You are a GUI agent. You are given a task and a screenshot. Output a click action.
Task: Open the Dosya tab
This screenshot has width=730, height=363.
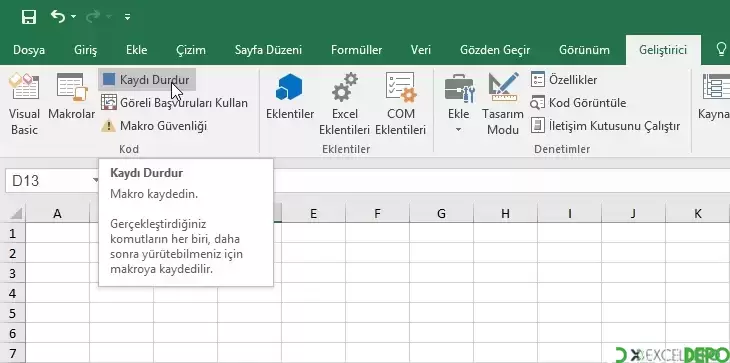pos(29,50)
